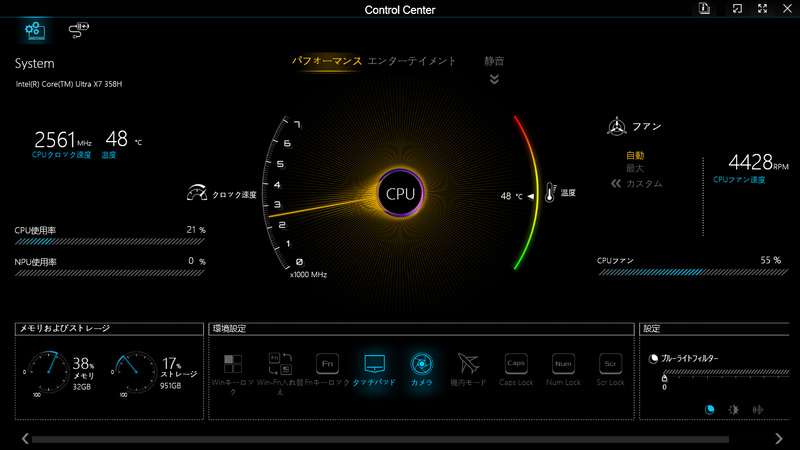This screenshot has height=450, width=800.
Task: Toggle Win-Fn入れ替え key swap
Action: [x=280, y=364]
